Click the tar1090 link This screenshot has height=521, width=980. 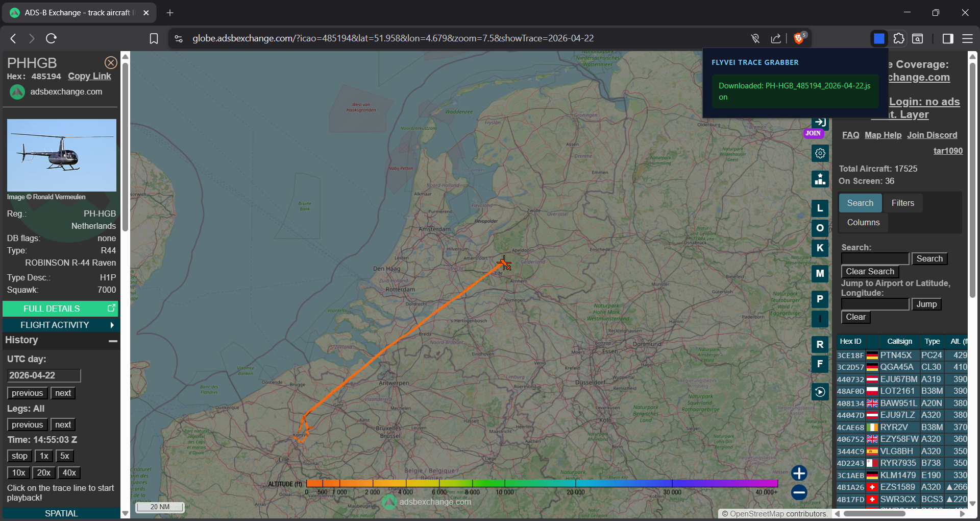click(x=948, y=151)
